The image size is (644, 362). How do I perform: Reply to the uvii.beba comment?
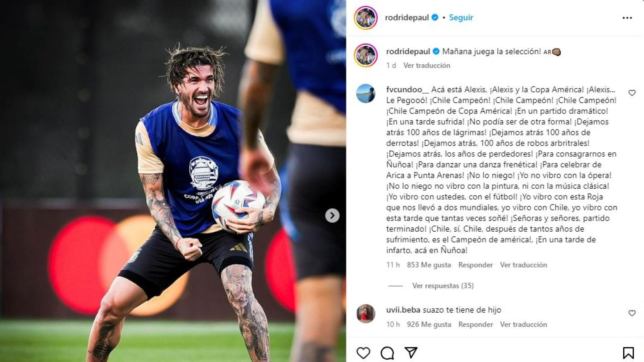pos(476,324)
